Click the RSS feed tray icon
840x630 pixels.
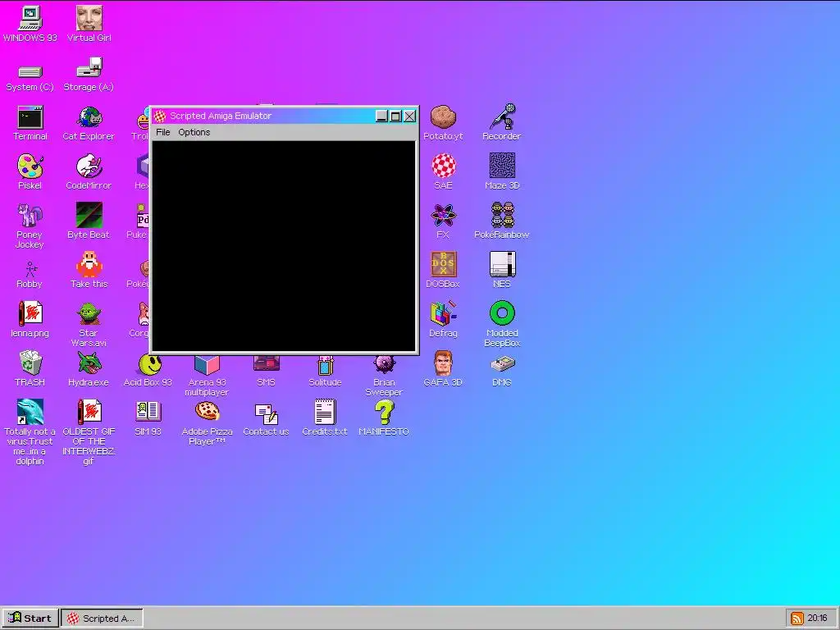(797, 619)
